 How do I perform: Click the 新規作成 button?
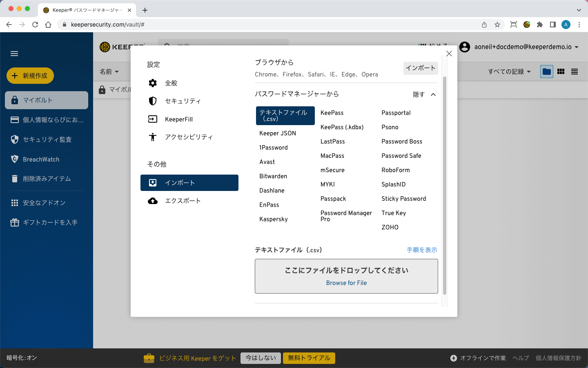[30, 76]
